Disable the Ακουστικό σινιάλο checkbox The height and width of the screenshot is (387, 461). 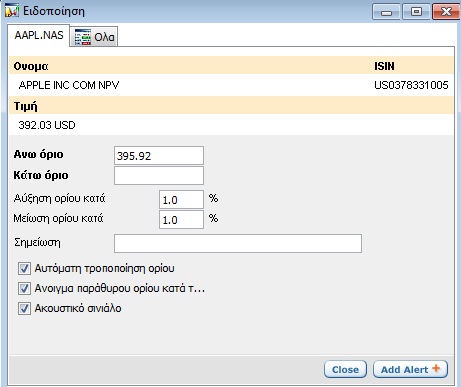tap(24, 308)
